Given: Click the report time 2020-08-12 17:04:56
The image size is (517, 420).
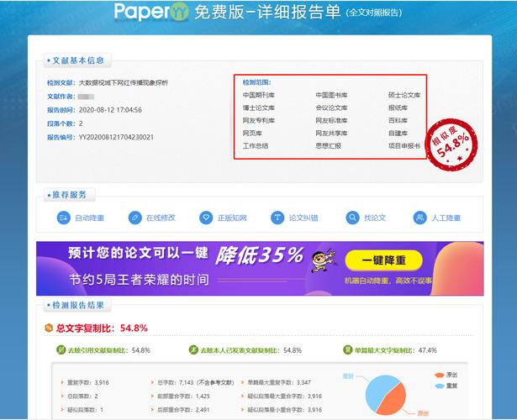Looking at the screenshot, I should pos(110,110).
